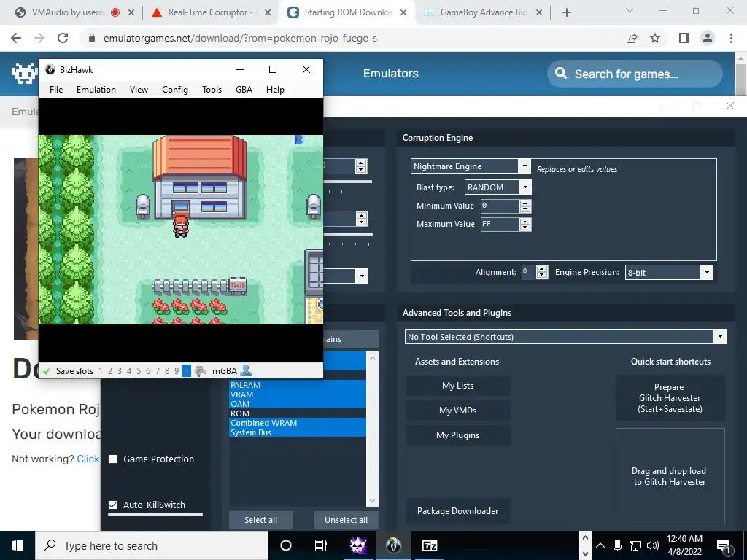Click the BizHawk icon in taskbar

393,545
